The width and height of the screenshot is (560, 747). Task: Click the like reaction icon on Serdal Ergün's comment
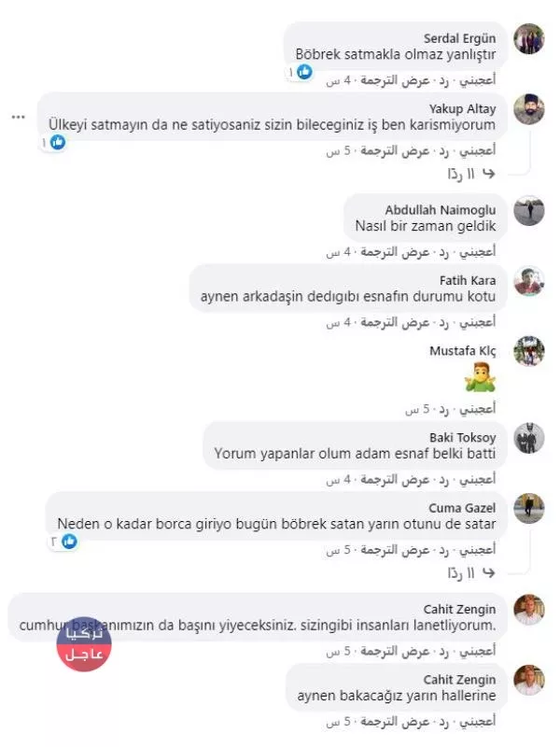tap(305, 72)
